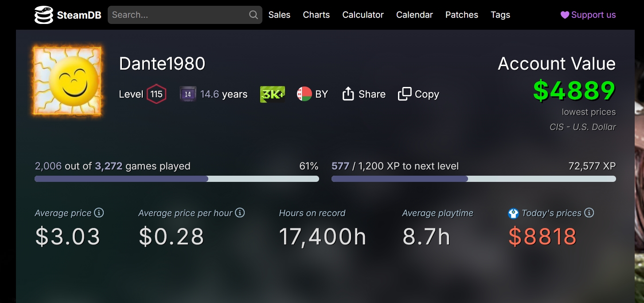Click the heart icon beside Support us
644x303 pixels.
pyautogui.click(x=565, y=15)
